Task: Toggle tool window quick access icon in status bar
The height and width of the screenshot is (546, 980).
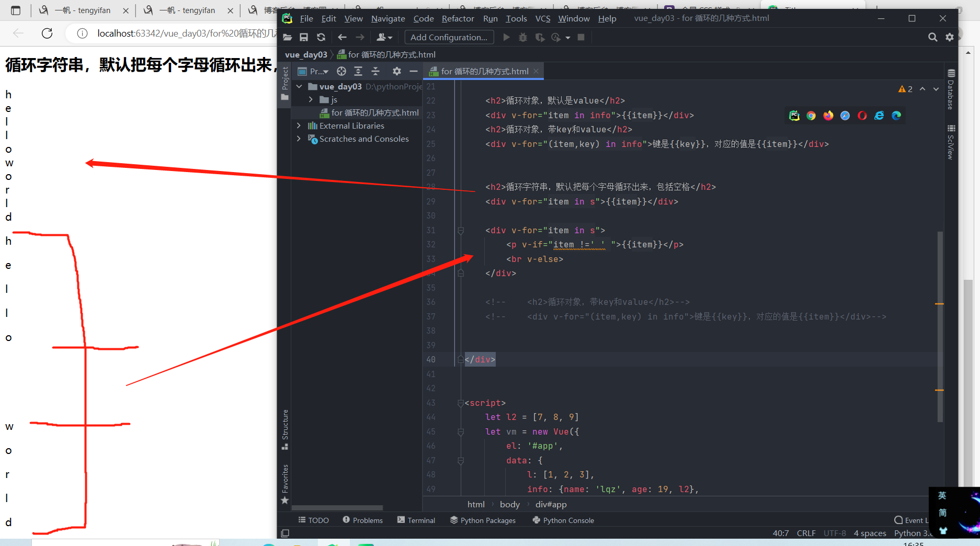Action: click(285, 533)
